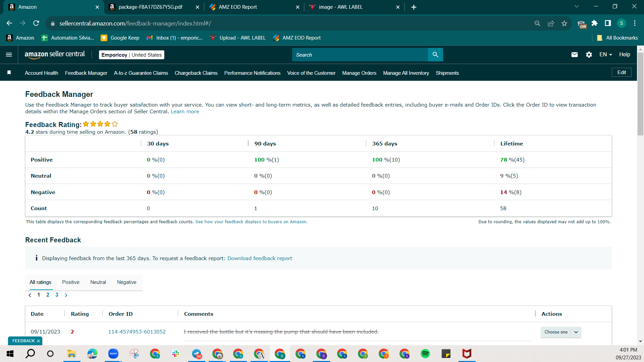Image resolution: width=644 pixels, height=362 pixels.
Task: Open the browser tab search chevron
Action: point(577,7)
